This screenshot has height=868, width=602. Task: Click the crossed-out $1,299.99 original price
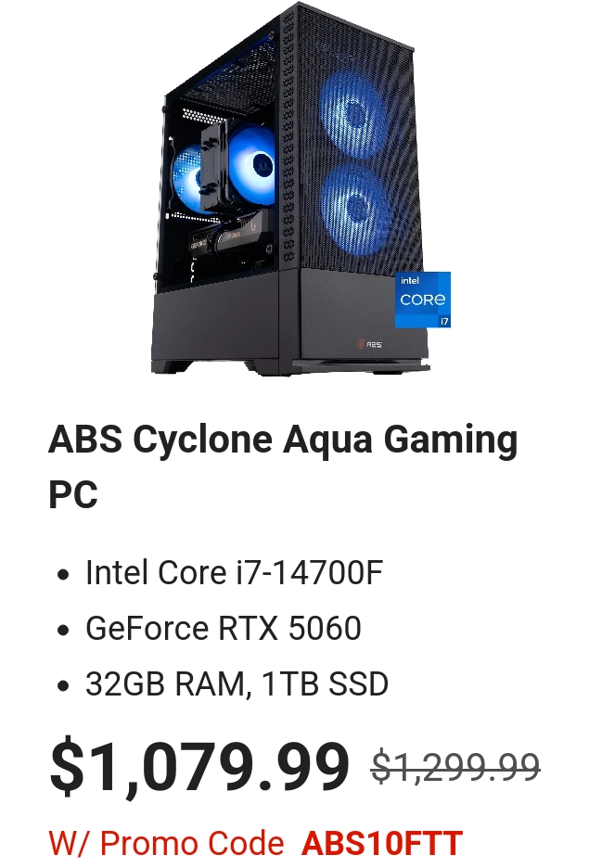(x=455, y=767)
